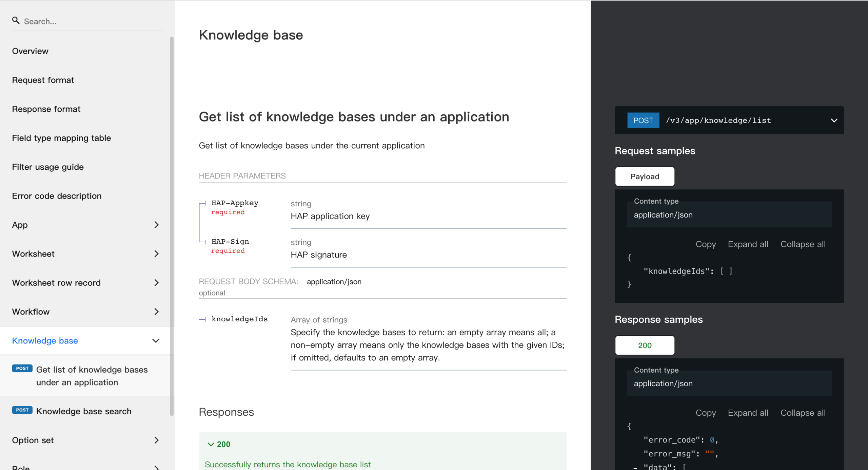This screenshot has width=868, height=470.
Task: Expand all in response sample
Action: (748, 413)
